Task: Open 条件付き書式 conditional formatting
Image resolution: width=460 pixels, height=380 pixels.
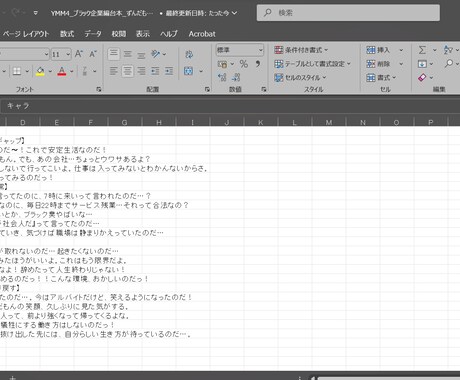Action: 301,50
